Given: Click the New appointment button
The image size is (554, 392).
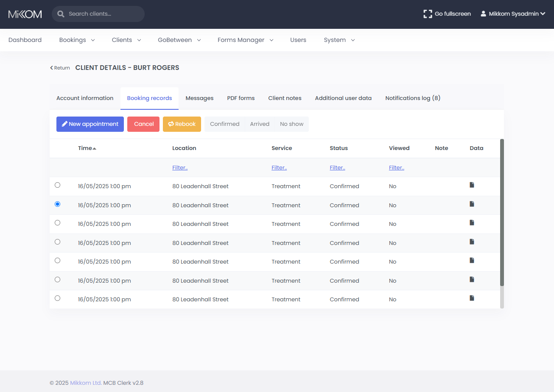Looking at the screenshot, I should [x=90, y=124].
